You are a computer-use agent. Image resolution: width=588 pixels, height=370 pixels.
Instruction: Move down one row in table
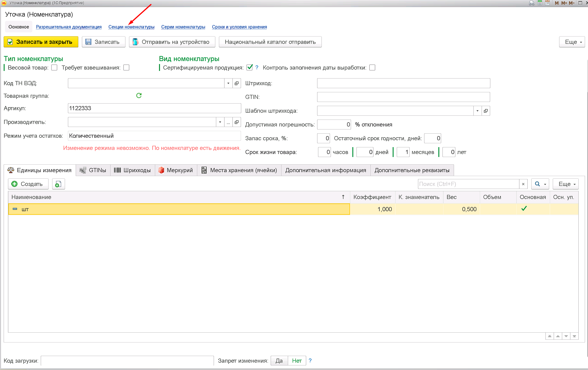566,336
